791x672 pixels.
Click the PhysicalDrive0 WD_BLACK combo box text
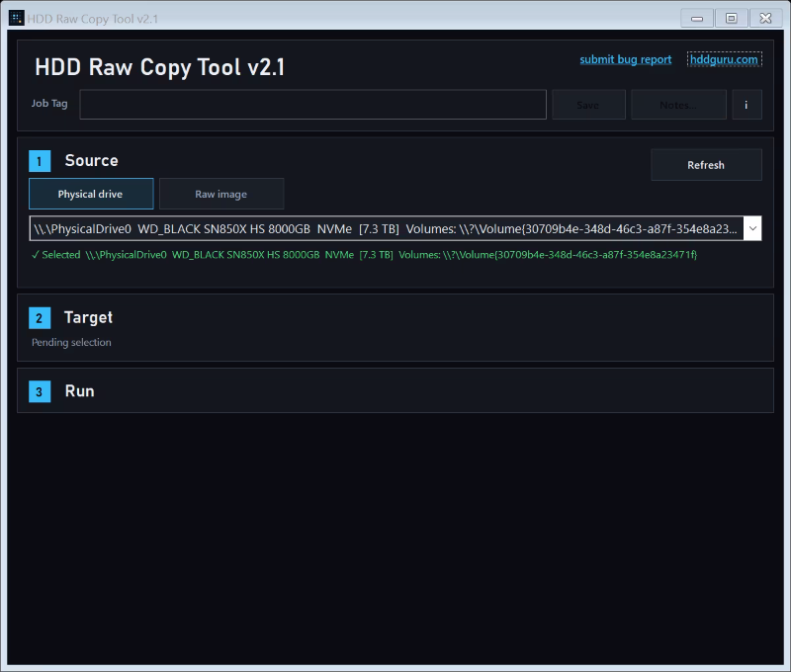pos(384,229)
